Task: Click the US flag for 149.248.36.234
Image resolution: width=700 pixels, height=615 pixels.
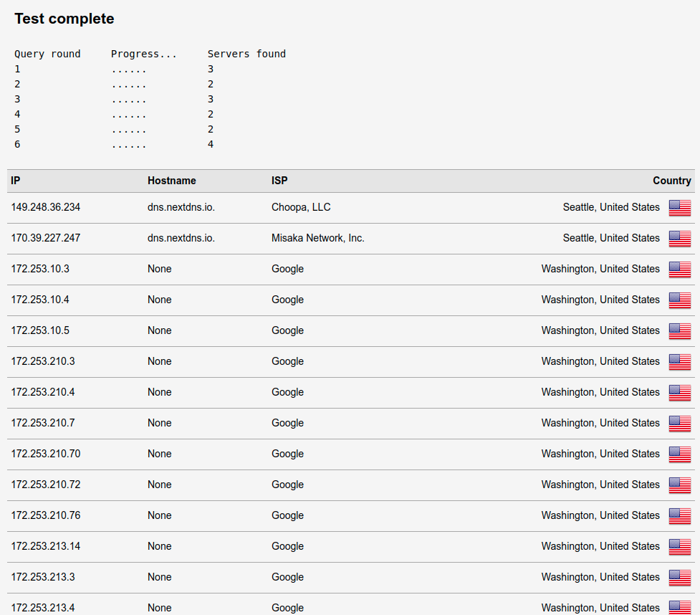Action: pos(679,208)
